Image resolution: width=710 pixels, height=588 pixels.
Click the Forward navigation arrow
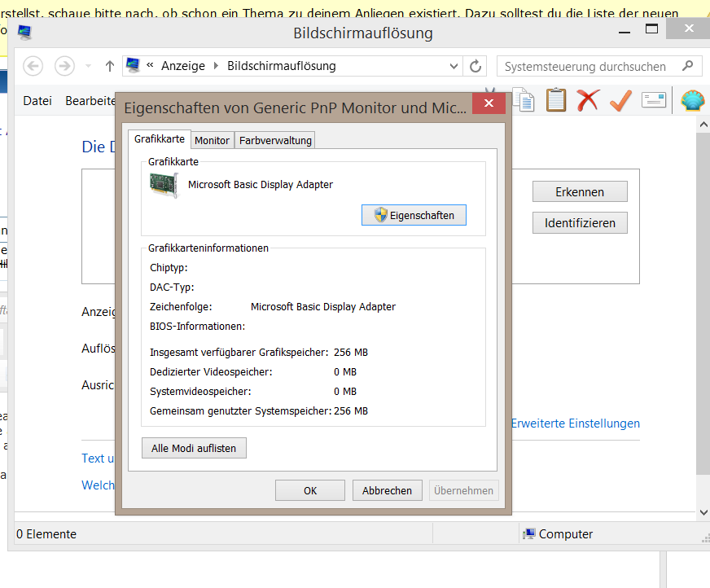pos(65,66)
